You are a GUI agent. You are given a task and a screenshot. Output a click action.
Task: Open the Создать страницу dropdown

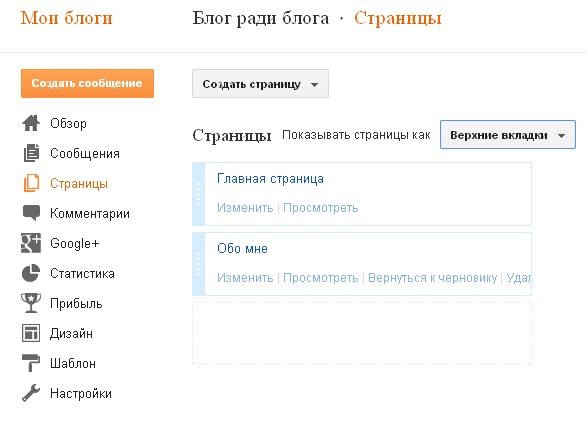[260, 83]
